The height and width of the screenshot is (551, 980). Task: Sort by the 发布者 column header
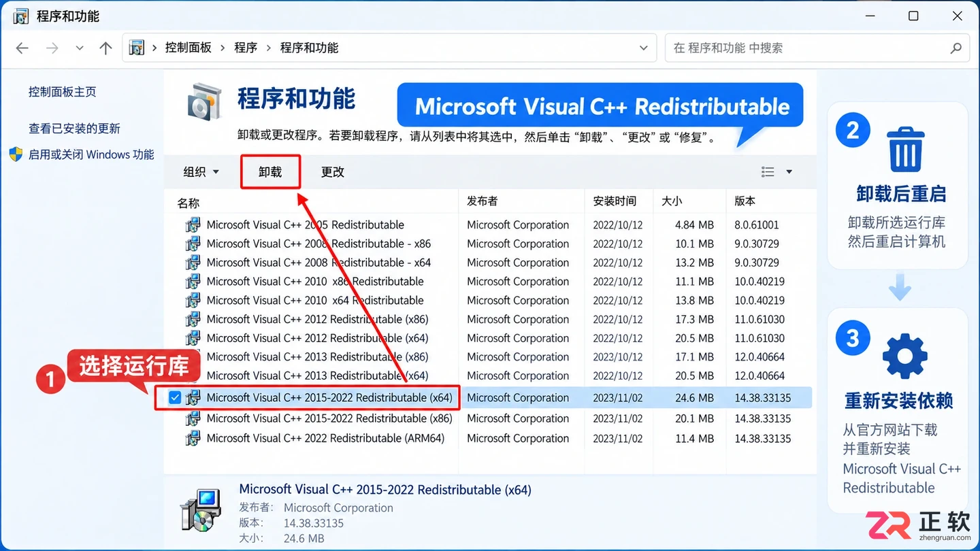point(482,201)
